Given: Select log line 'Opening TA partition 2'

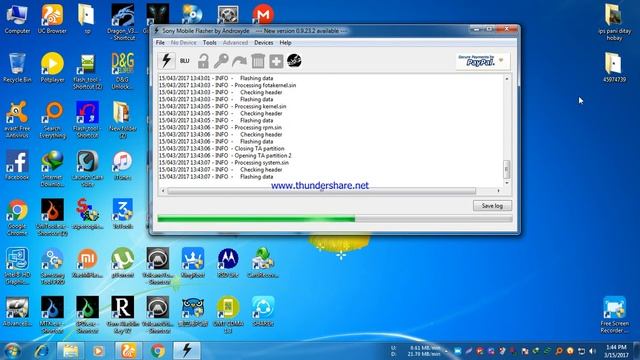Looking at the screenshot, I should click(225, 156).
